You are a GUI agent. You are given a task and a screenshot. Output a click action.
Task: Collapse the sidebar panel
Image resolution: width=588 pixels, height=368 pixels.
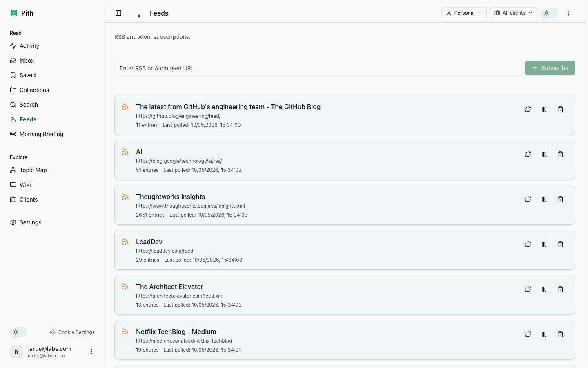click(118, 13)
